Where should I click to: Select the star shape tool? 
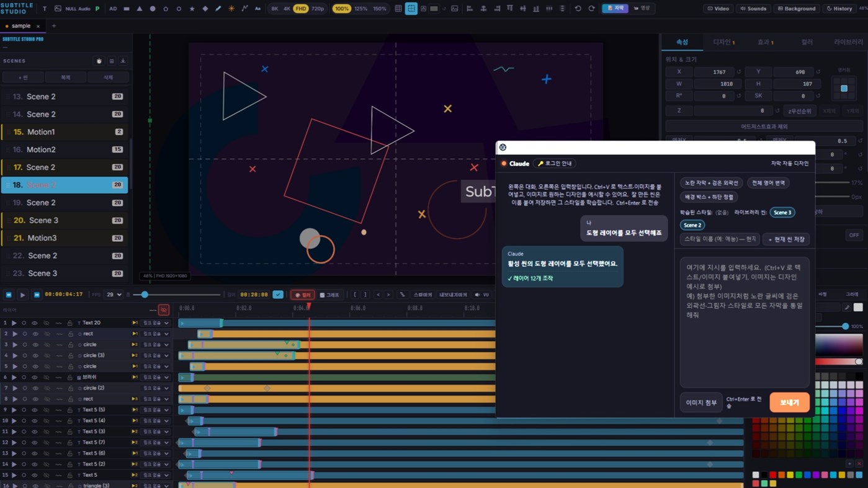point(192,9)
